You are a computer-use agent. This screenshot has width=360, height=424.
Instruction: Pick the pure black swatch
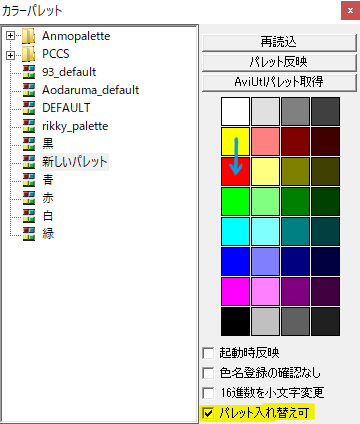[x=235, y=321]
